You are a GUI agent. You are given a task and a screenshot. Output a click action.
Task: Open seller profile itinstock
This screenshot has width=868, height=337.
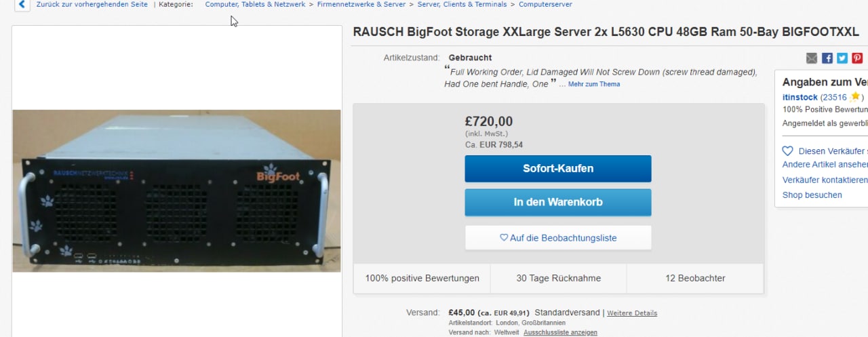tap(800, 97)
